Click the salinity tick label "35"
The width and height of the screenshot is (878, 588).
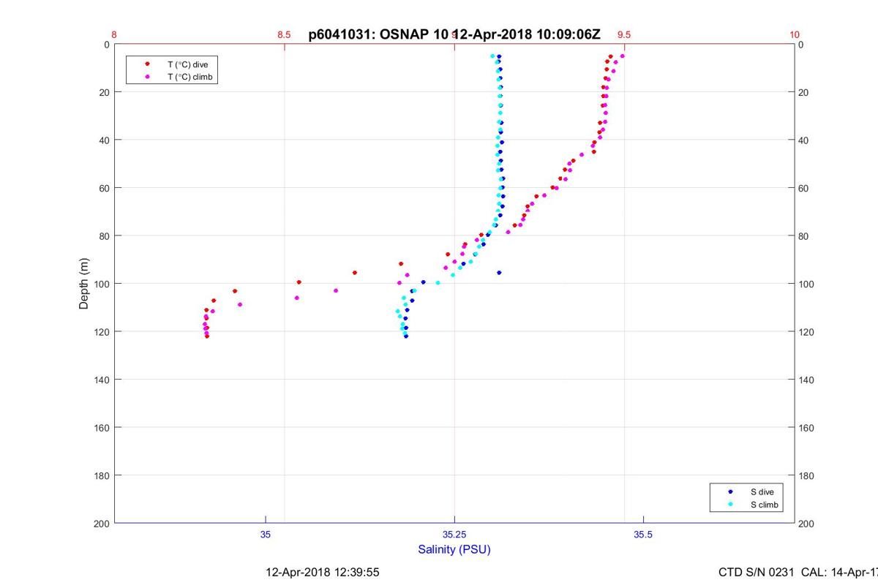coord(266,535)
